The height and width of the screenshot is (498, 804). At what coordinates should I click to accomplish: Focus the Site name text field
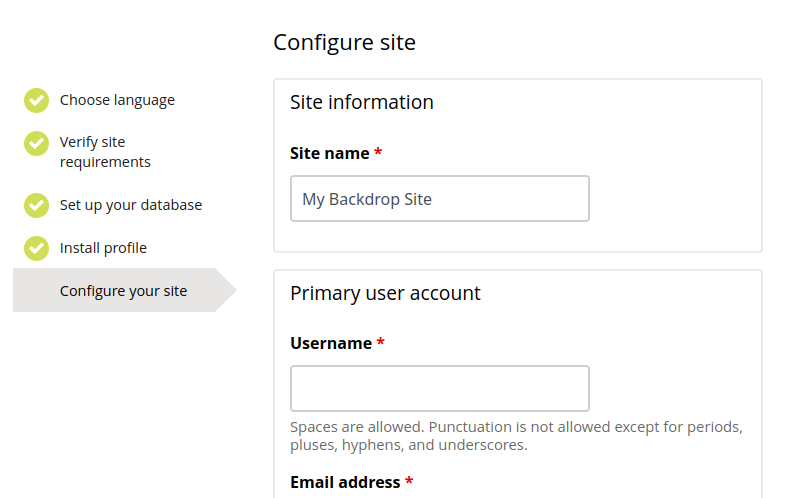coord(440,199)
